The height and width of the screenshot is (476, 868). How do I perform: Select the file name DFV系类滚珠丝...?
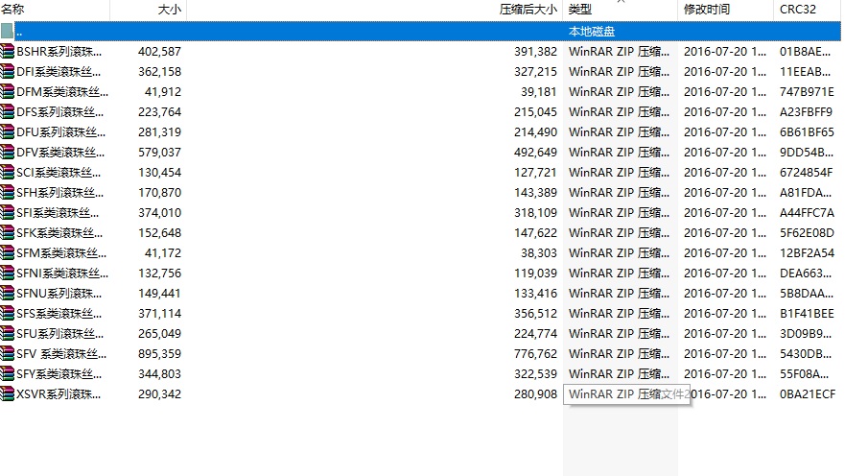point(60,153)
